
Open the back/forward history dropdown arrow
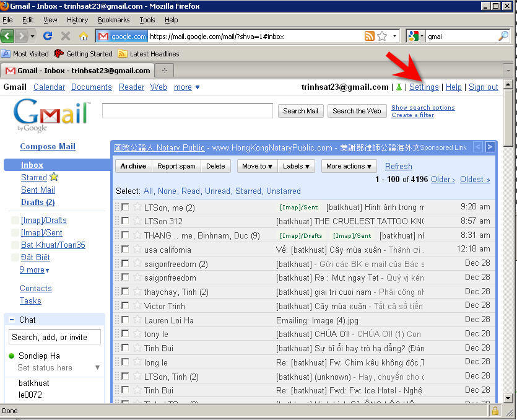coord(32,36)
